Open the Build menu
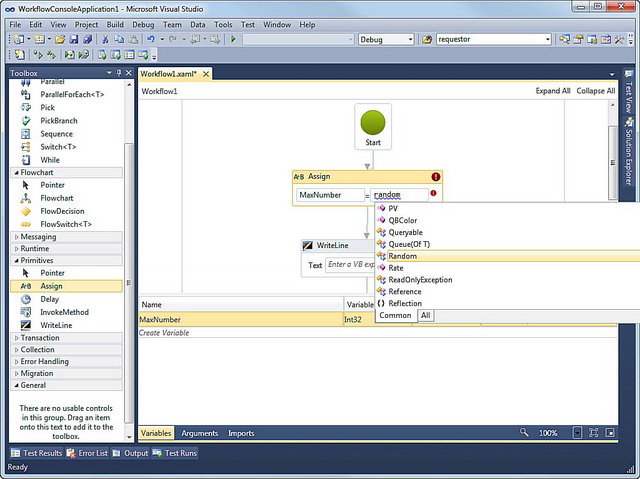The height and width of the screenshot is (479, 640). (115, 25)
